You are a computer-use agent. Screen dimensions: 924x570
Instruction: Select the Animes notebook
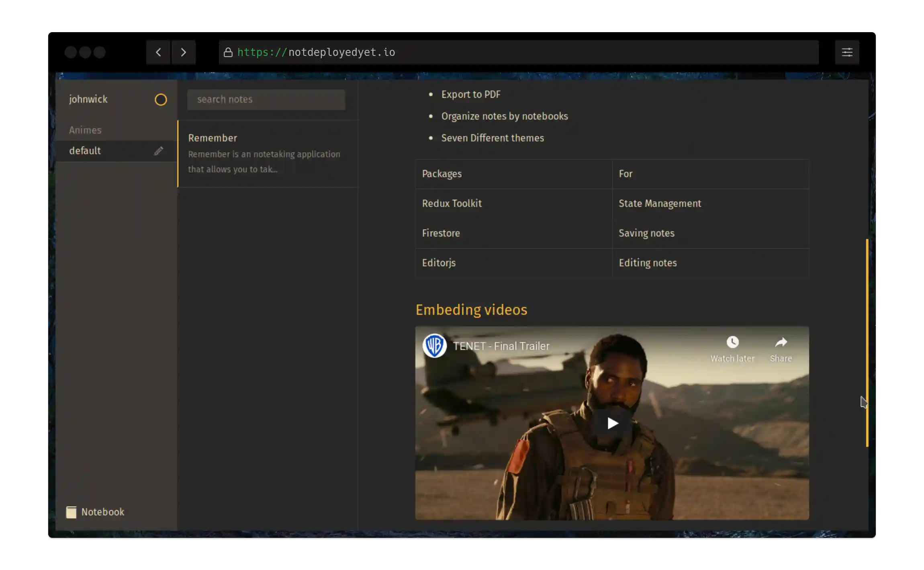pos(85,130)
